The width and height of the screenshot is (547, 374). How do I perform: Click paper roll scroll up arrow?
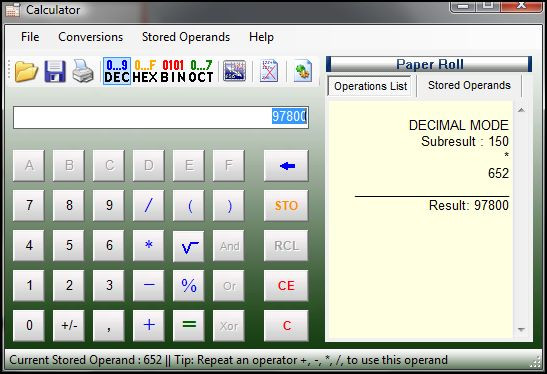pyautogui.click(x=522, y=110)
